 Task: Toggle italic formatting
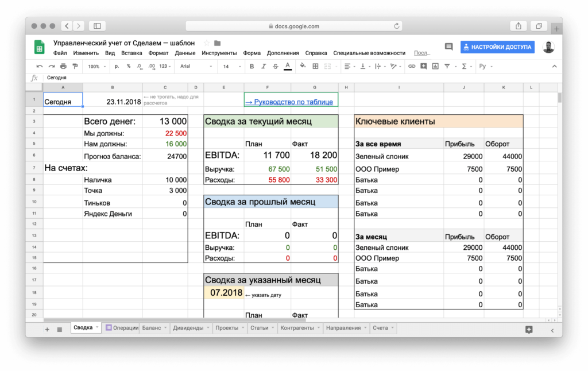pos(264,66)
